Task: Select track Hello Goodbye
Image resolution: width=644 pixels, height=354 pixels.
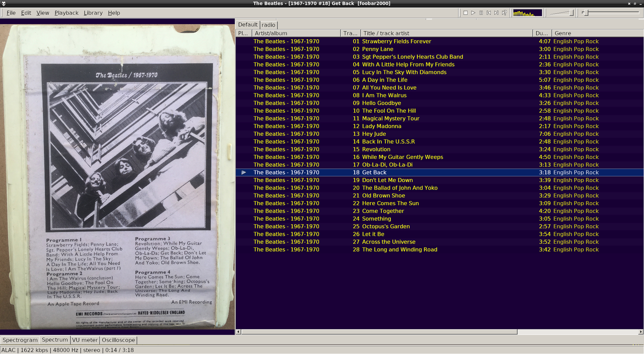Action: 440,103
